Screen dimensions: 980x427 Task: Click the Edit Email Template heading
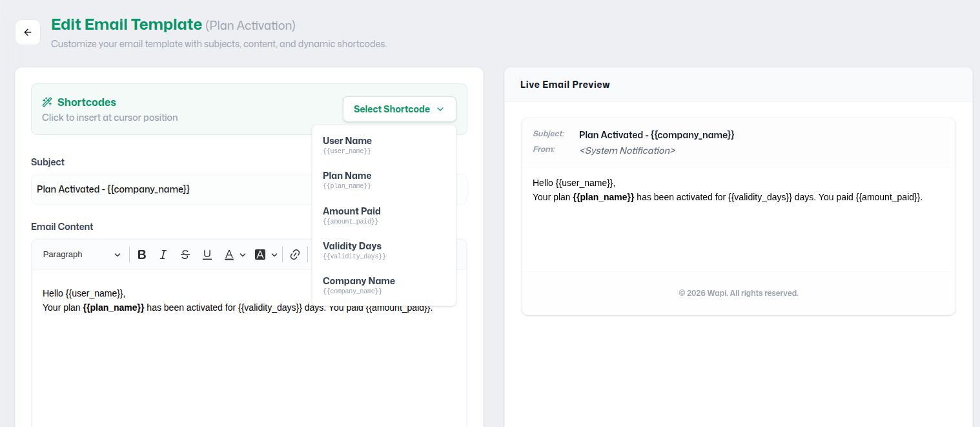coord(127,25)
